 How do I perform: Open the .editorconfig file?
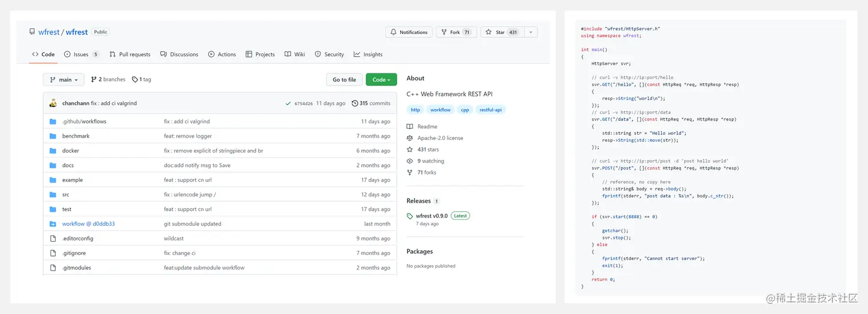(77, 239)
